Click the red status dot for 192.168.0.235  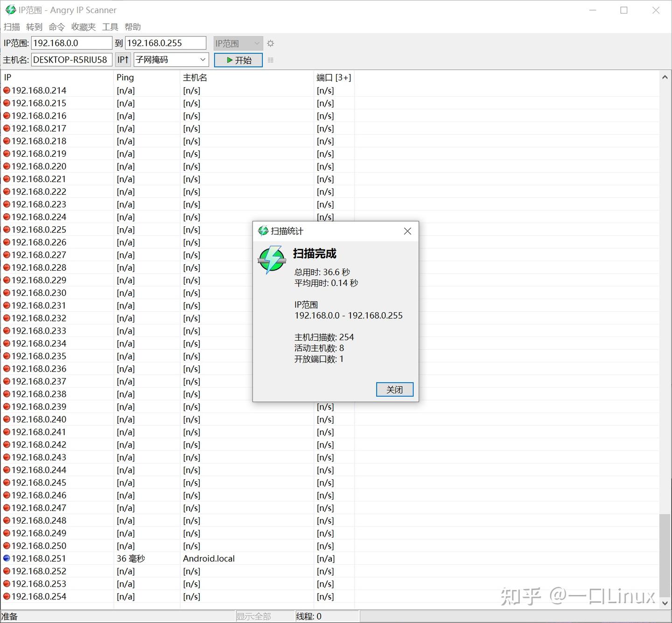point(7,356)
